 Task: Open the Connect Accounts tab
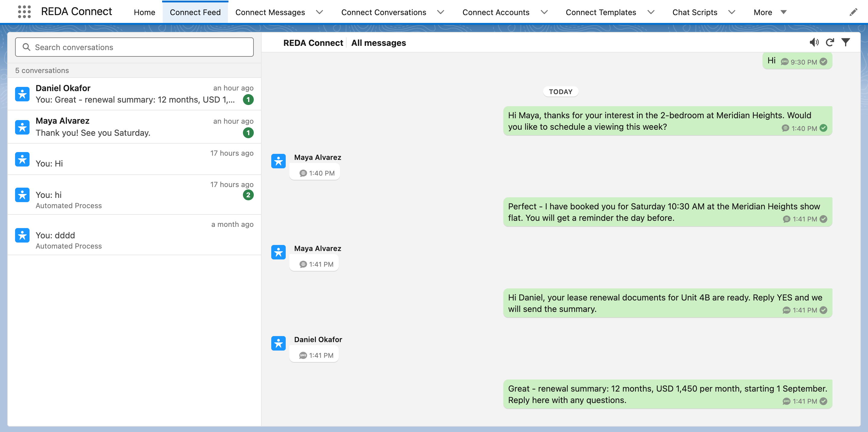[x=496, y=12]
